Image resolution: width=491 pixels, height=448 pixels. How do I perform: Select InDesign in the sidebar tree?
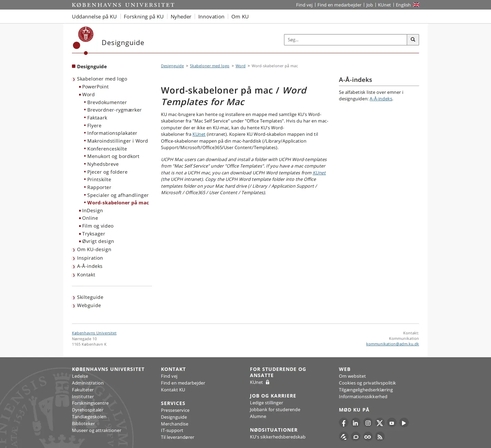click(x=92, y=211)
